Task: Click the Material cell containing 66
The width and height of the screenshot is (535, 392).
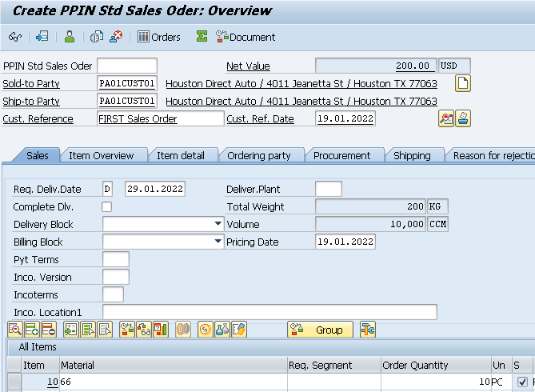Action: click(x=174, y=382)
